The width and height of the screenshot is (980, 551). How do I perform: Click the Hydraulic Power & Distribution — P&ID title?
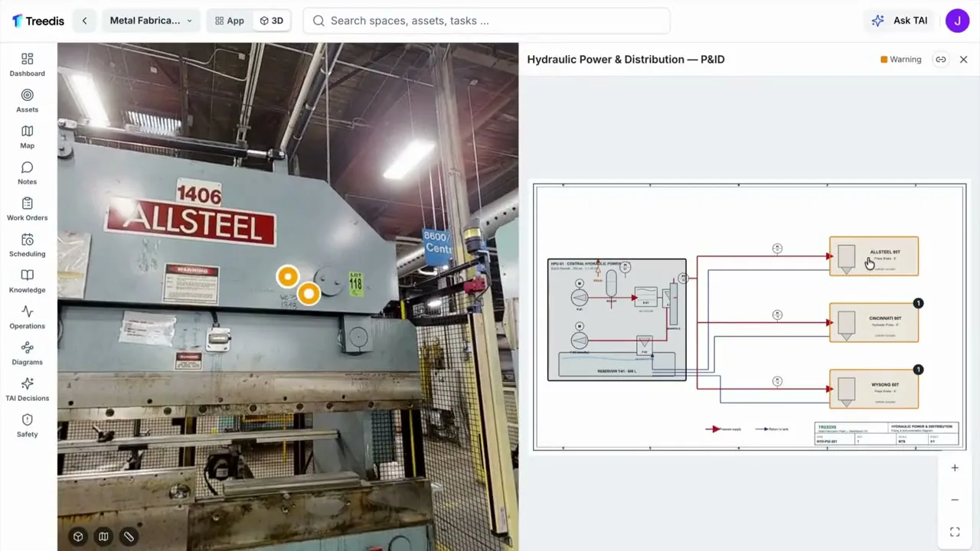tap(626, 59)
